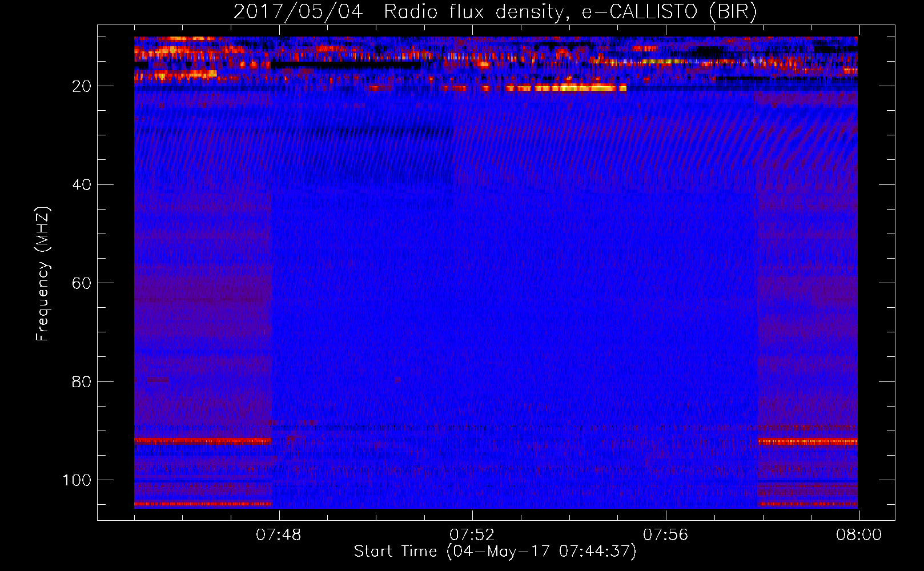Screen dimensions: 924x571
Task: Click the bright yellow burst near 20 MHz
Action: [x=565, y=88]
